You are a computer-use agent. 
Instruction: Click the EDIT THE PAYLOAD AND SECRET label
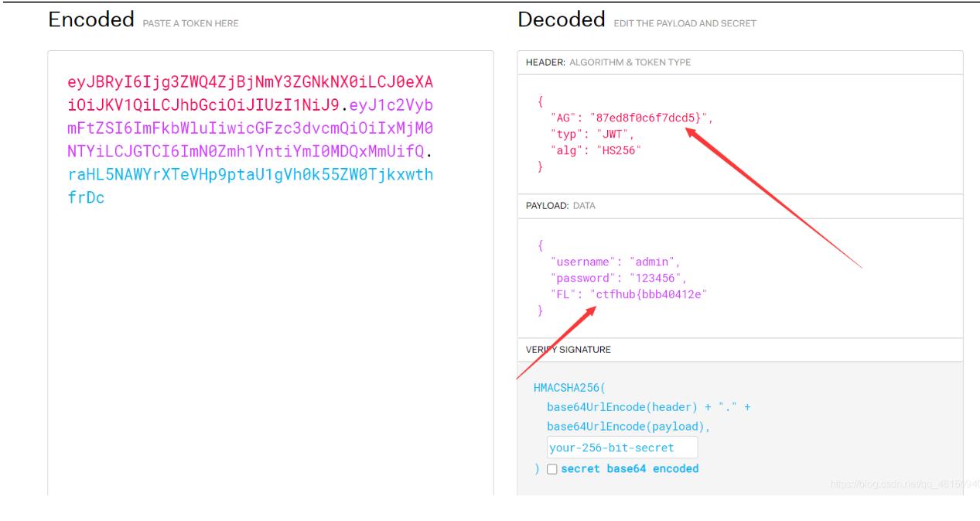coord(685,23)
